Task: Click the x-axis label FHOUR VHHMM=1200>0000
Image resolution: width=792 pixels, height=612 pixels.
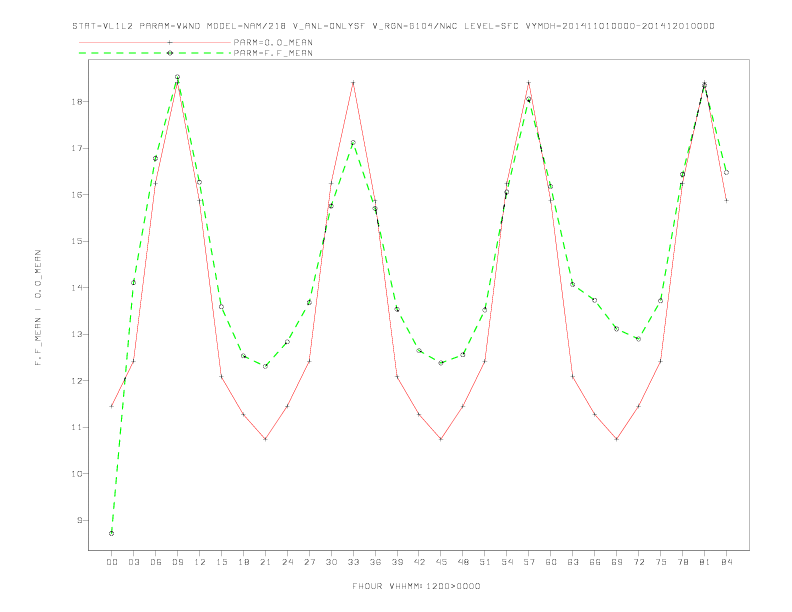Action: (x=416, y=586)
